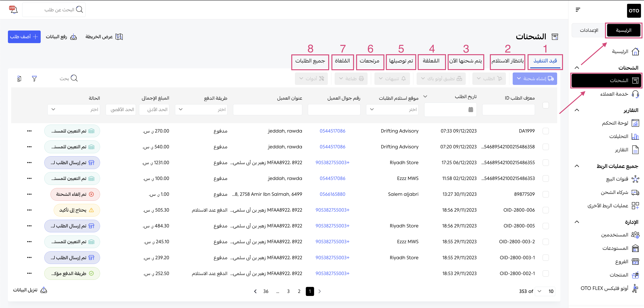
Task: Open customer service headset icon
Action: point(635,94)
